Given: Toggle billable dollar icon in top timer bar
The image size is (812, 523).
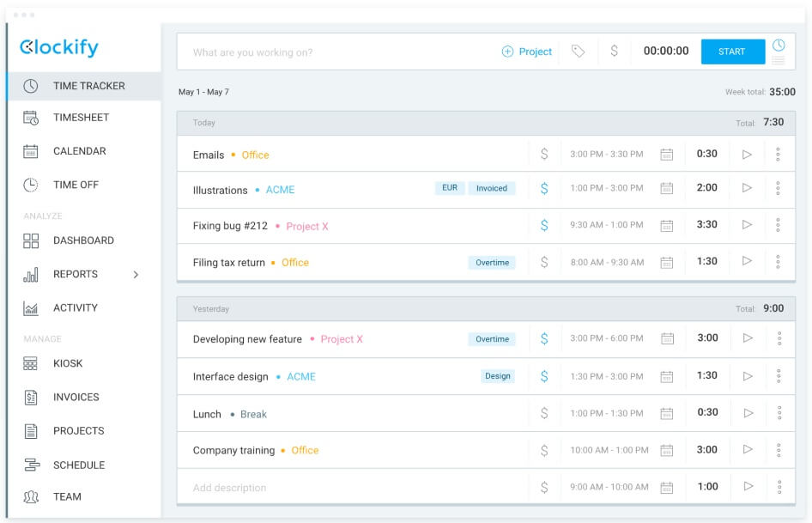Looking at the screenshot, I should click(x=614, y=52).
